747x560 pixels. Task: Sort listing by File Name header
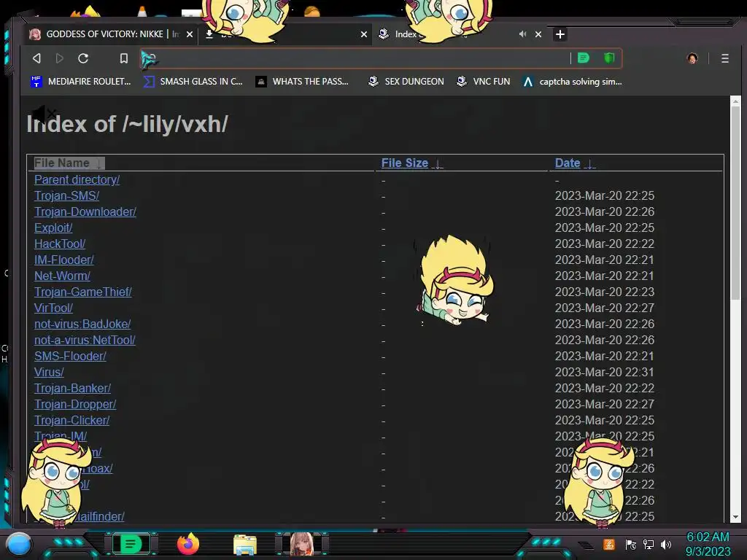(69, 163)
